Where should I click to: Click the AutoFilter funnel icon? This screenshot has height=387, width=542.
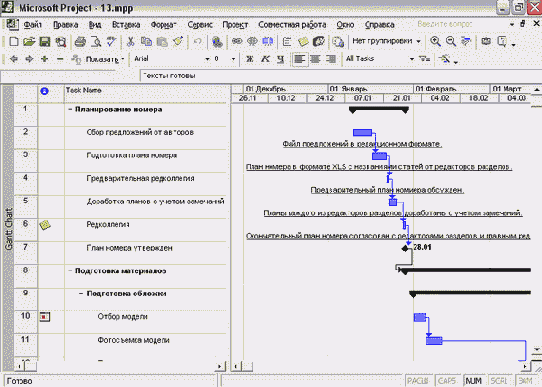click(x=424, y=59)
